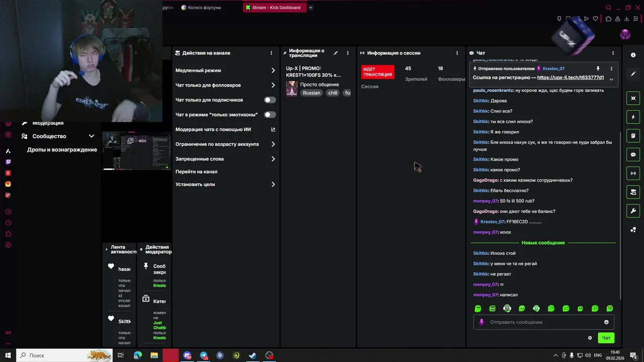The image size is (644, 362).
Task: Open the chat panel three-dot menu
Action: coord(613,53)
